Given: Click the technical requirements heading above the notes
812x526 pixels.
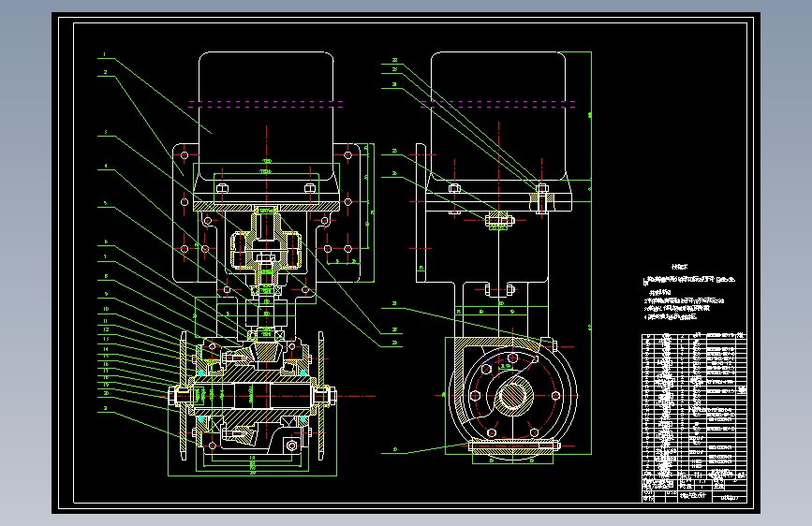Looking at the screenshot, I should pyautogui.click(x=679, y=267).
